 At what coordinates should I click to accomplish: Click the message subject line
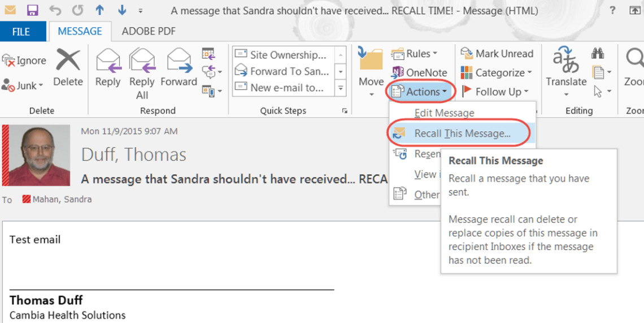(234, 179)
